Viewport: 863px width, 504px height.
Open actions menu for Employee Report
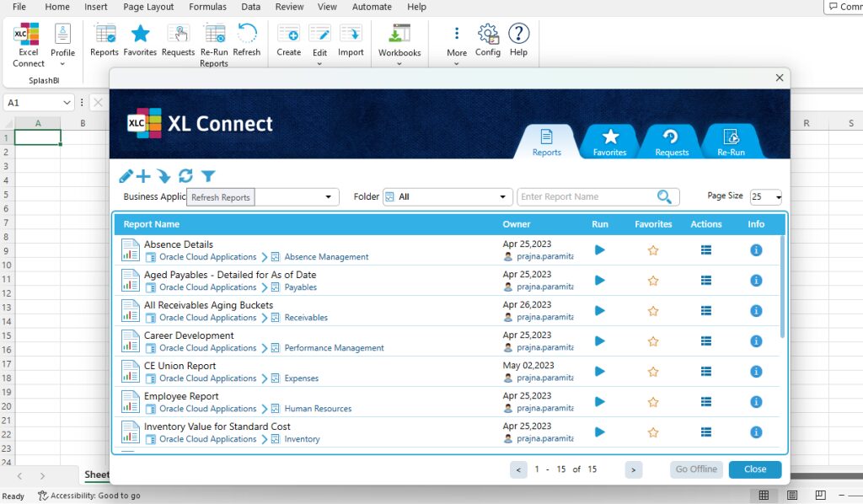pos(706,402)
